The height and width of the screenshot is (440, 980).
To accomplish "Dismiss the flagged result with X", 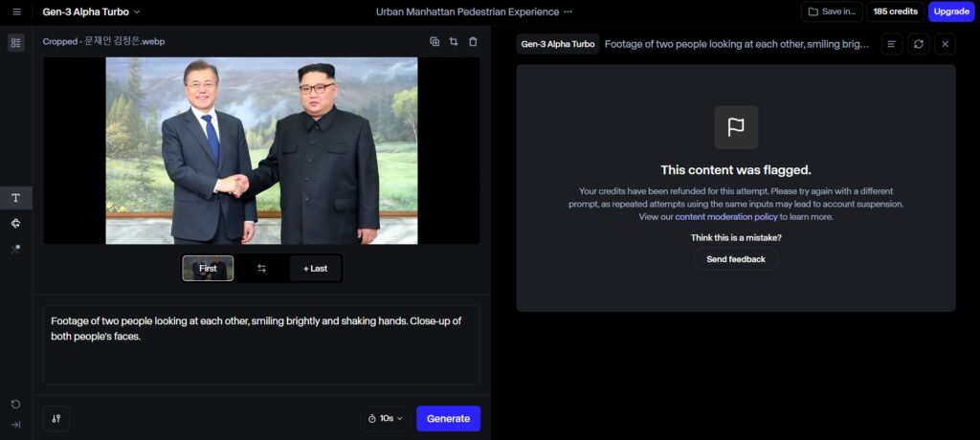I will tap(945, 44).
